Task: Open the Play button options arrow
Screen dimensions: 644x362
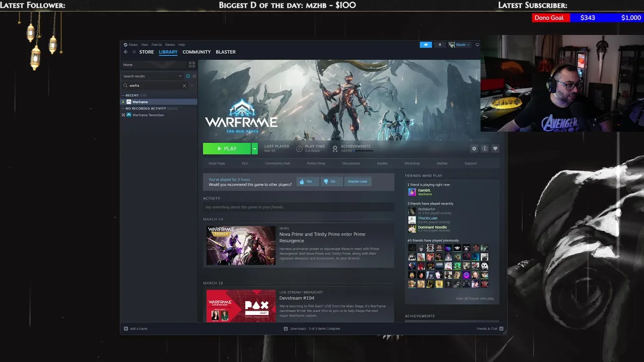Action: 255,148
